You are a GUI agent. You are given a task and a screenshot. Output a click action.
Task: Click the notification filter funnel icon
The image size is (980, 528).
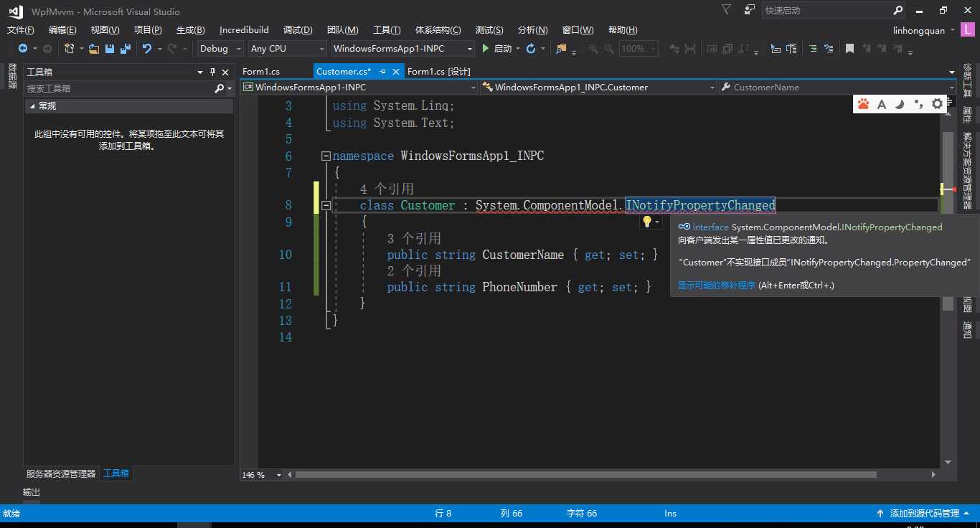[x=727, y=10]
